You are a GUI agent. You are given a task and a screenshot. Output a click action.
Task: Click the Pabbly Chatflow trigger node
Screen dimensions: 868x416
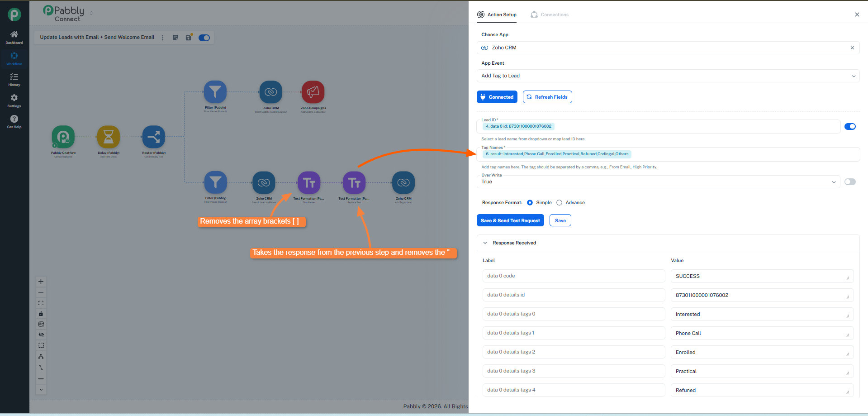click(63, 137)
